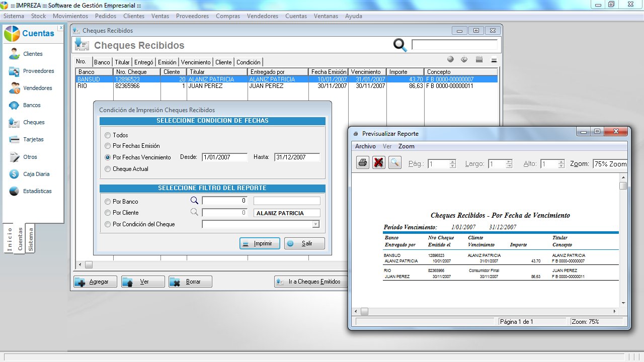
Task: Increase the Pág. page number spinner
Action: point(453,161)
